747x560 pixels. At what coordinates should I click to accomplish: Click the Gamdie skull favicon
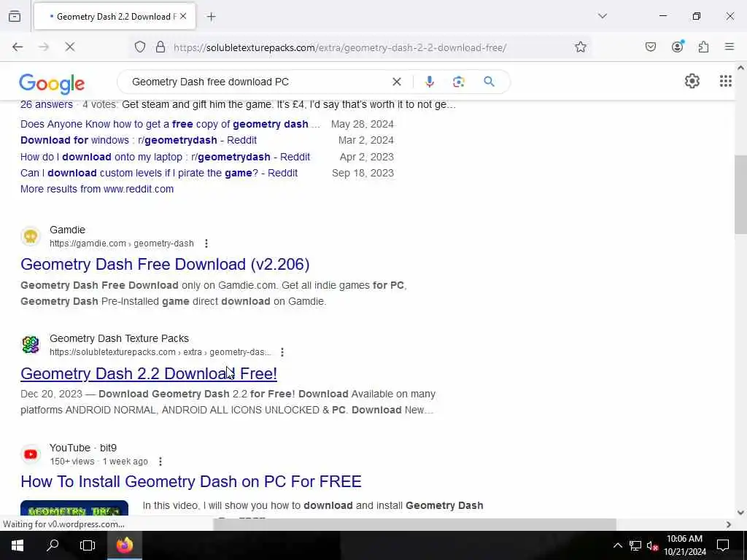31,236
